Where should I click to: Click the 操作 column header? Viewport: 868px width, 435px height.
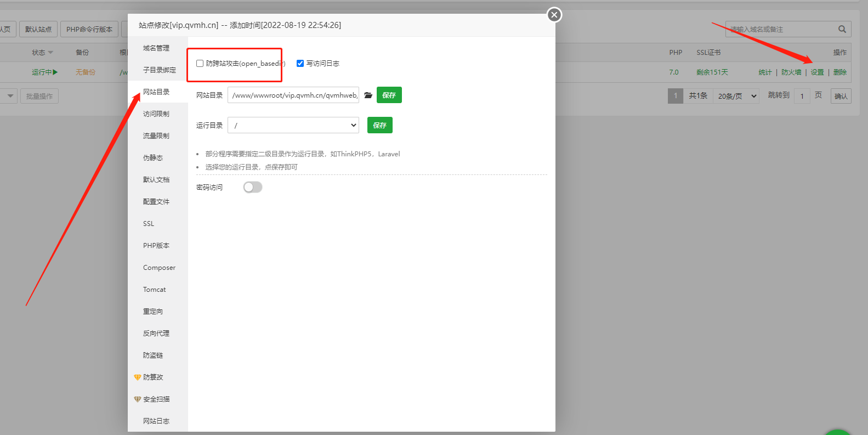point(839,53)
